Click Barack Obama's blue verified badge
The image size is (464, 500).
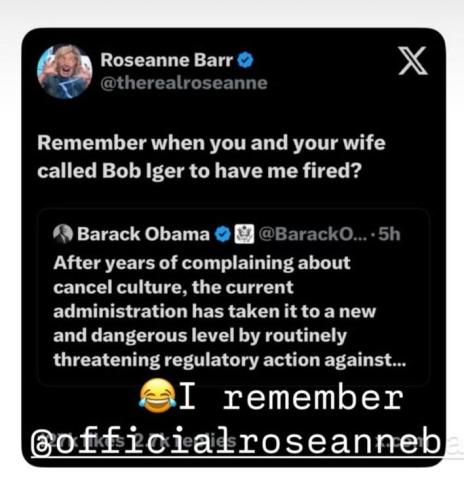point(223,234)
